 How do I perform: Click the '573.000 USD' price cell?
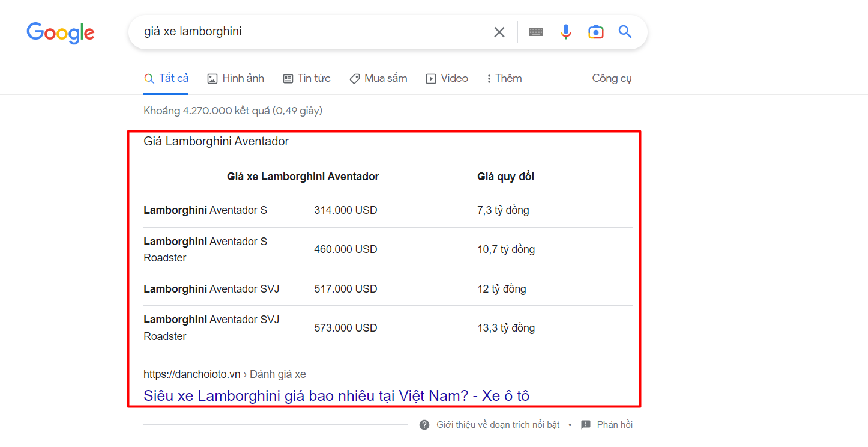click(x=346, y=328)
